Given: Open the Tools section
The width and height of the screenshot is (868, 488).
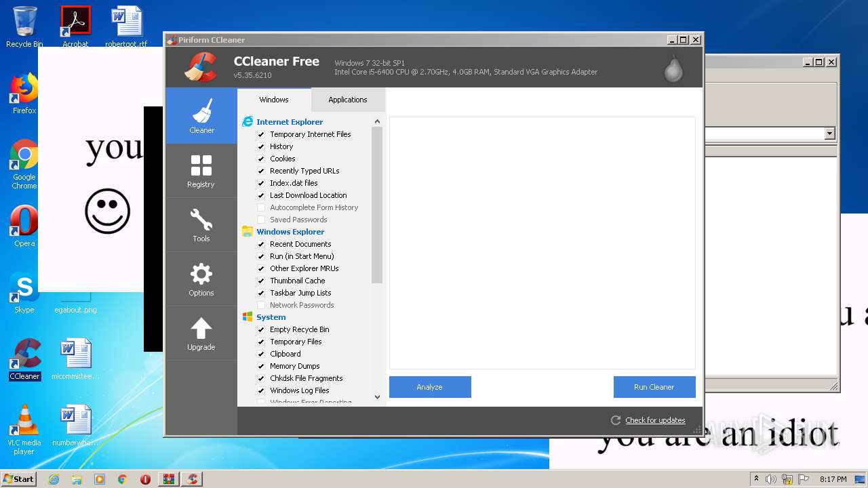Looking at the screenshot, I should coord(201,224).
